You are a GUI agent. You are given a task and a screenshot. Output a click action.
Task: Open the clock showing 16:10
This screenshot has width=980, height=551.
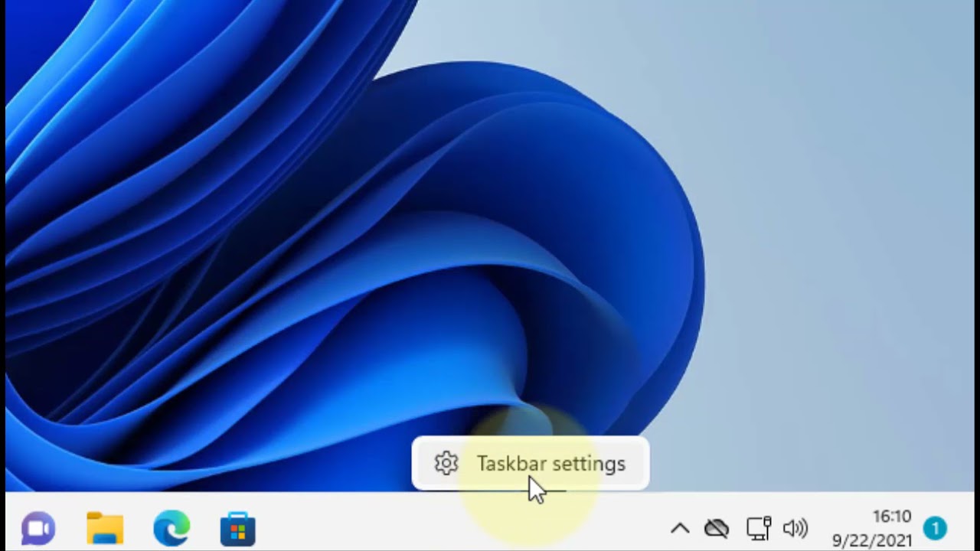pos(892,517)
